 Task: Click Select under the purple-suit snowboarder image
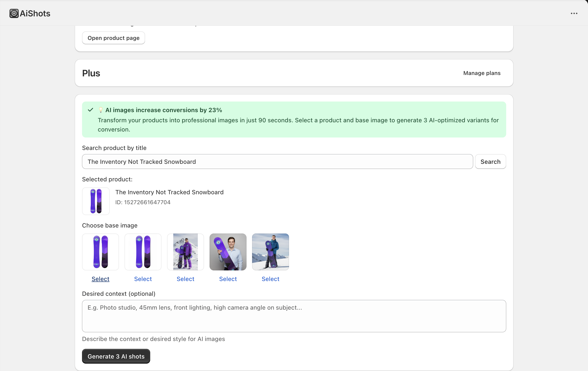[185, 279]
